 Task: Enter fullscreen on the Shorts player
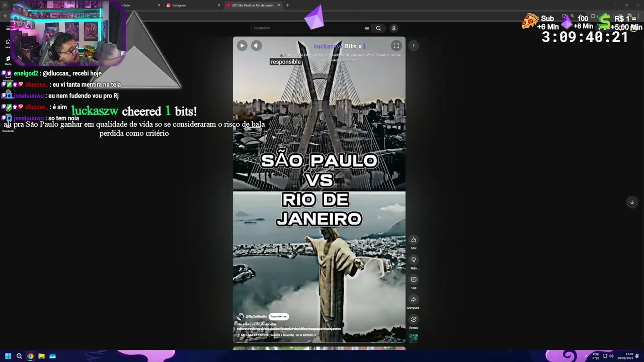point(396,46)
